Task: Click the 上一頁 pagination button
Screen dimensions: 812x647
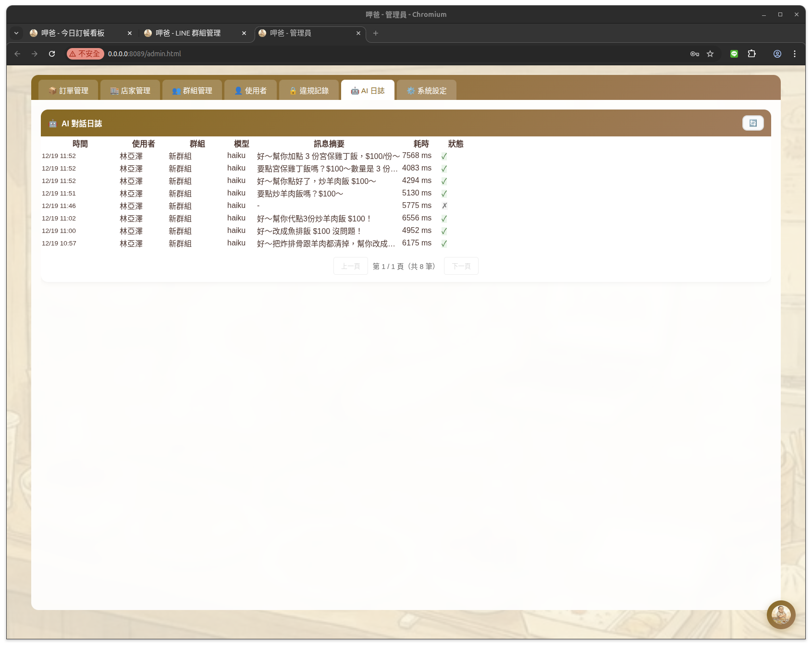Action: 350,266
